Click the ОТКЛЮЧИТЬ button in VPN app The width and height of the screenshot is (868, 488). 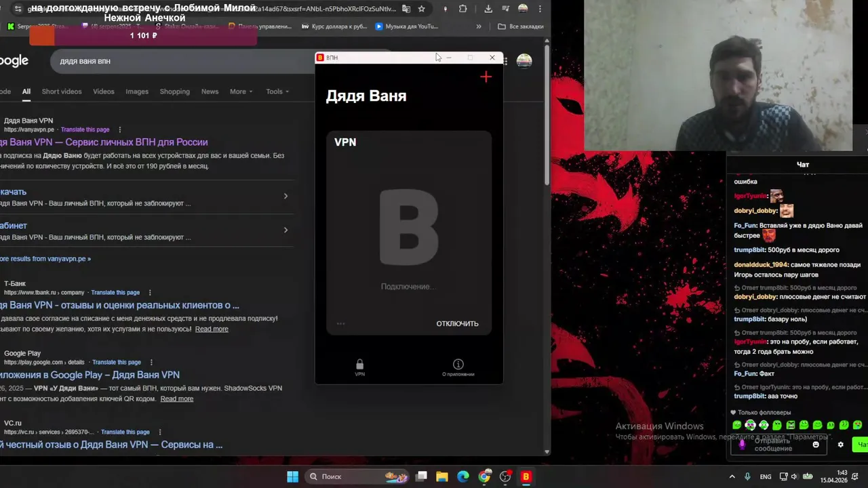[x=457, y=323]
